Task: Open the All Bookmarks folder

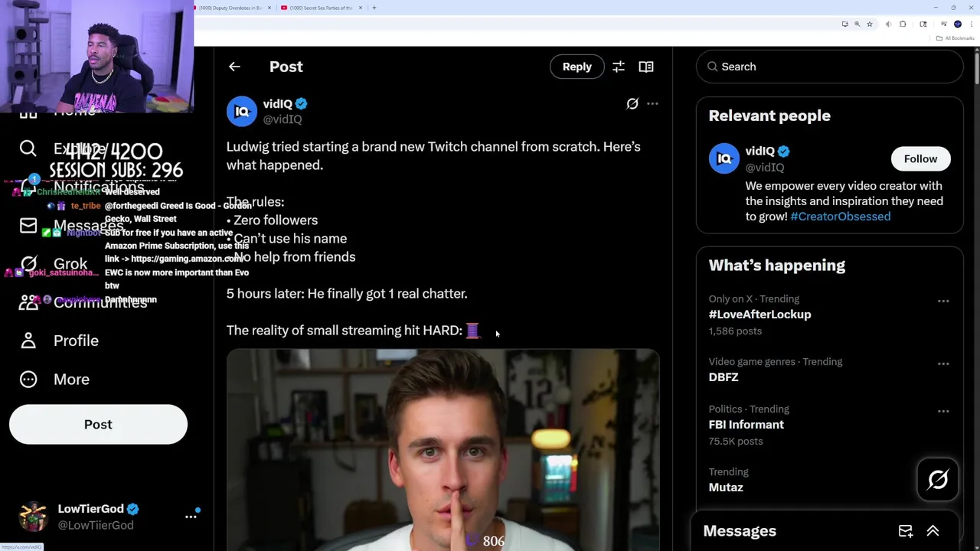Action: coord(955,38)
